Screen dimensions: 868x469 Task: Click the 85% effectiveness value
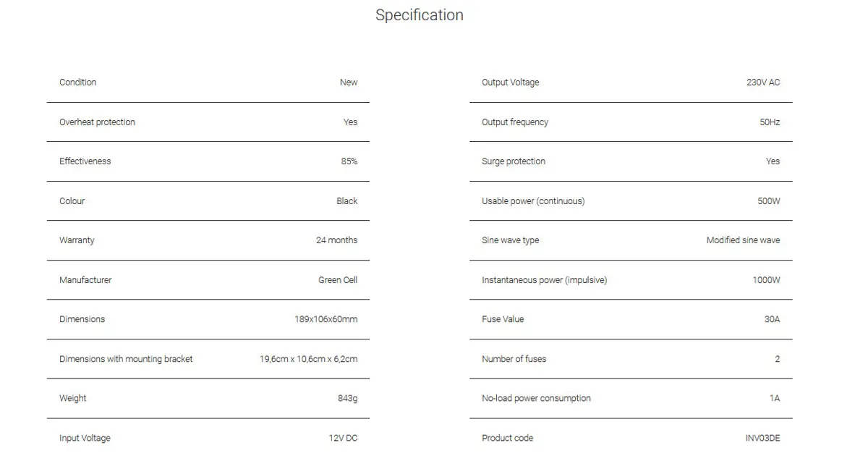point(349,161)
